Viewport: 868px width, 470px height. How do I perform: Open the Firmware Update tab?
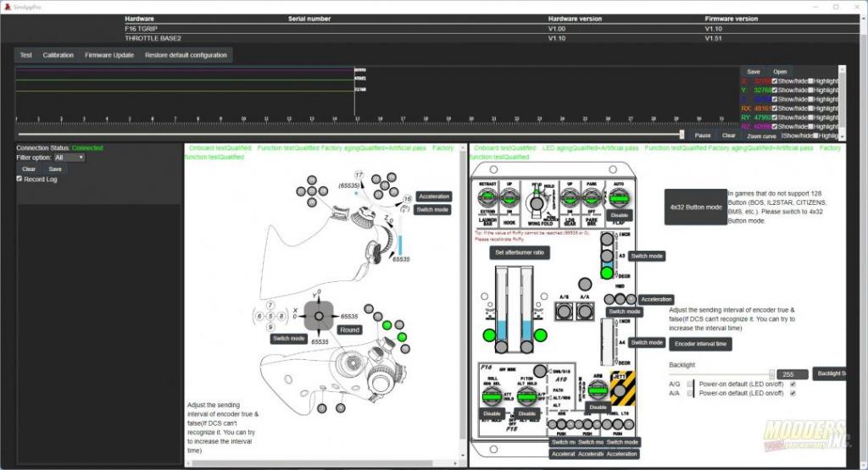click(109, 55)
